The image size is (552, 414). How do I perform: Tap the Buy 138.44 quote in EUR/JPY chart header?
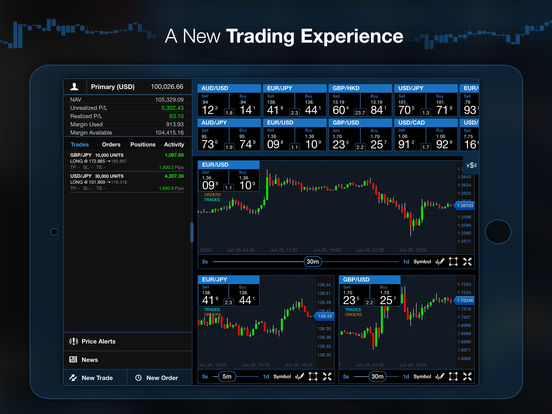point(244,295)
